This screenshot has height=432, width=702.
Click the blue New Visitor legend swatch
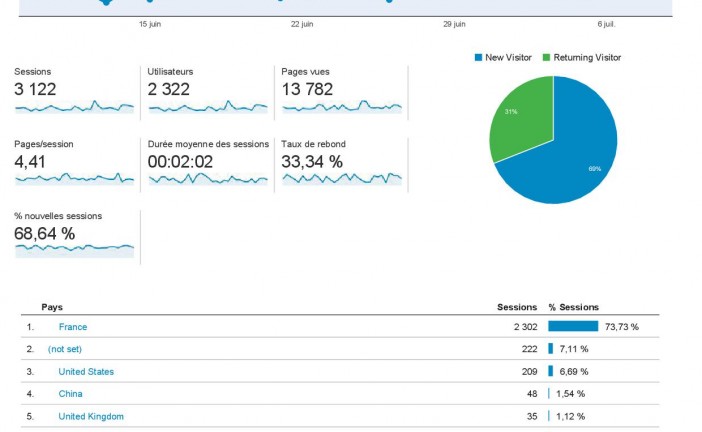(479, 58)
